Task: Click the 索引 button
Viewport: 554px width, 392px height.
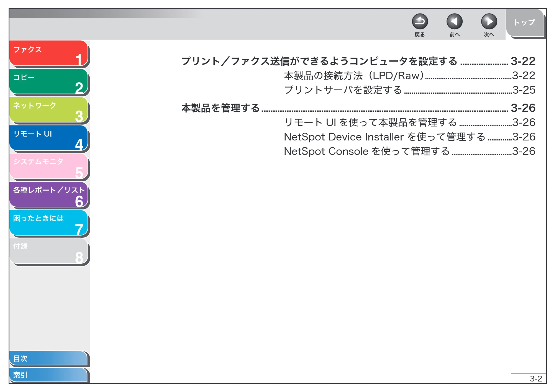Action: [x=48, y=375]
